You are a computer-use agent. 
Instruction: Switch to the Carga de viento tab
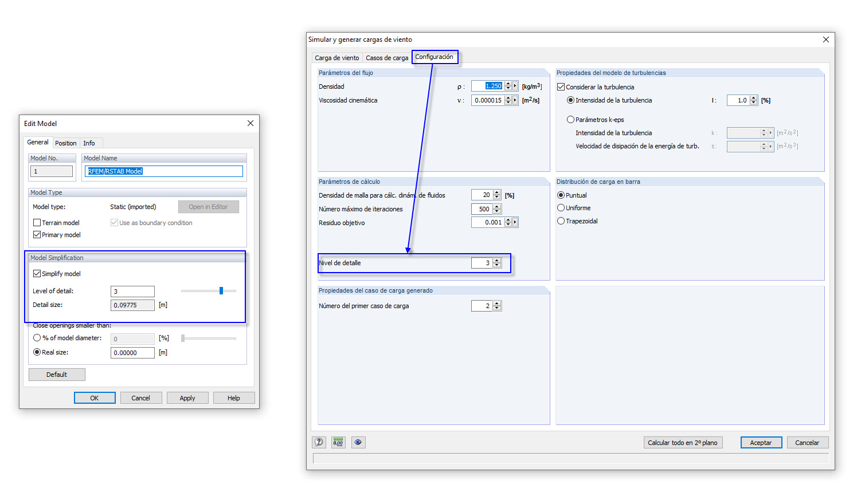336,57
